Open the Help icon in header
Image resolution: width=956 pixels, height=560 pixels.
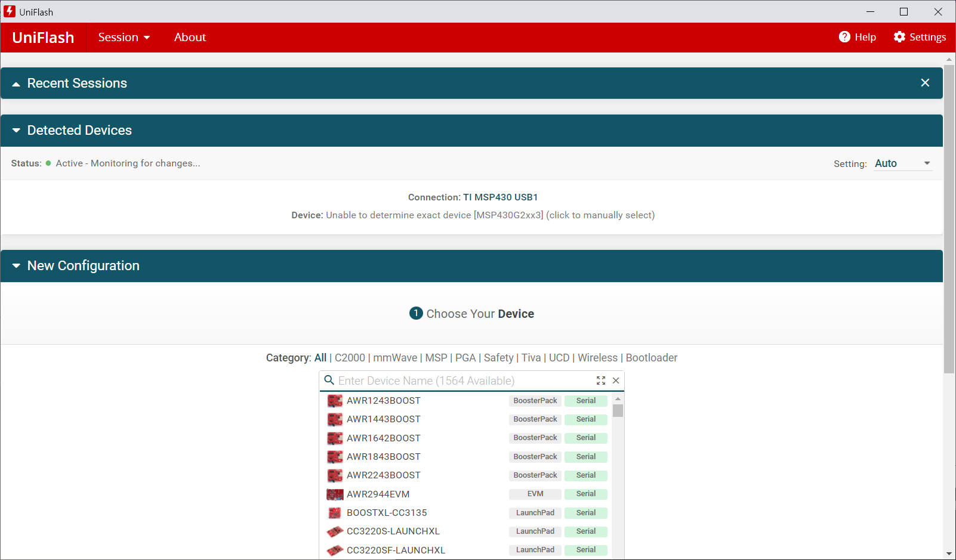coord(844,37)
